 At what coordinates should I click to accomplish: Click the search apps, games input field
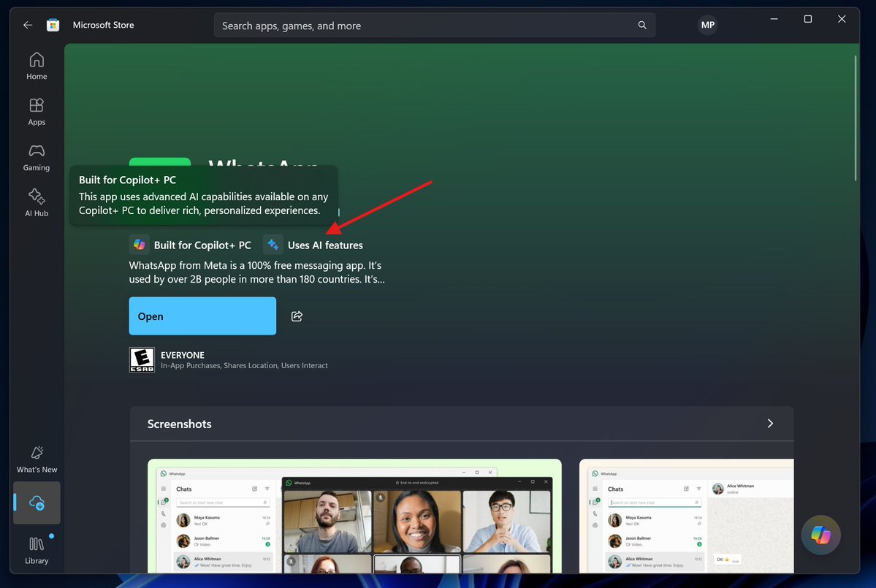[x=434, y=25]
